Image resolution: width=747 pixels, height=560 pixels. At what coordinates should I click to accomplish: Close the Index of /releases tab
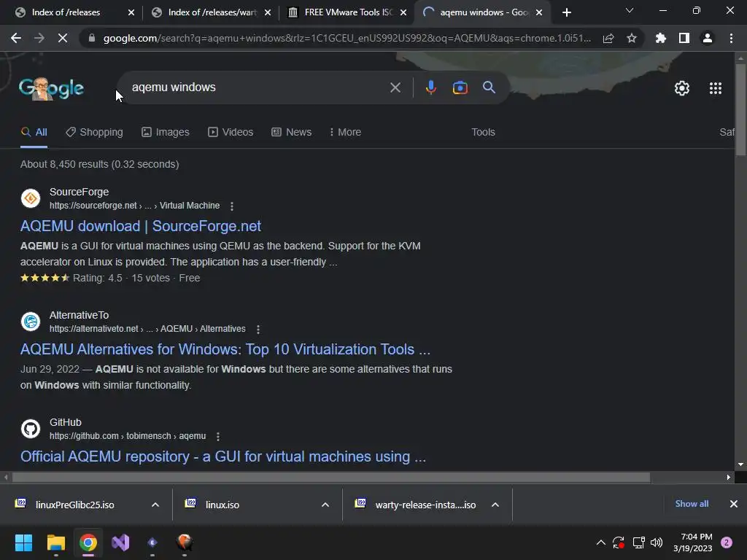(131, 12)
